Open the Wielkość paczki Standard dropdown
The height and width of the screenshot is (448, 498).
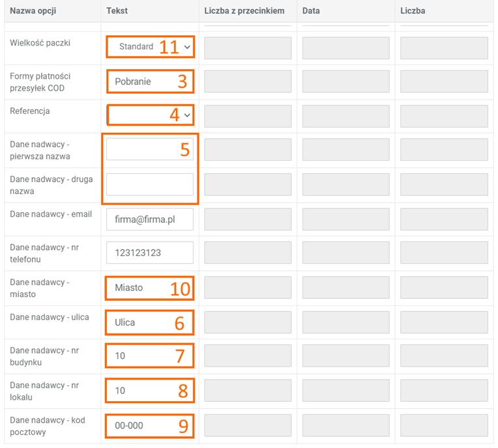[x=150, y=47]
